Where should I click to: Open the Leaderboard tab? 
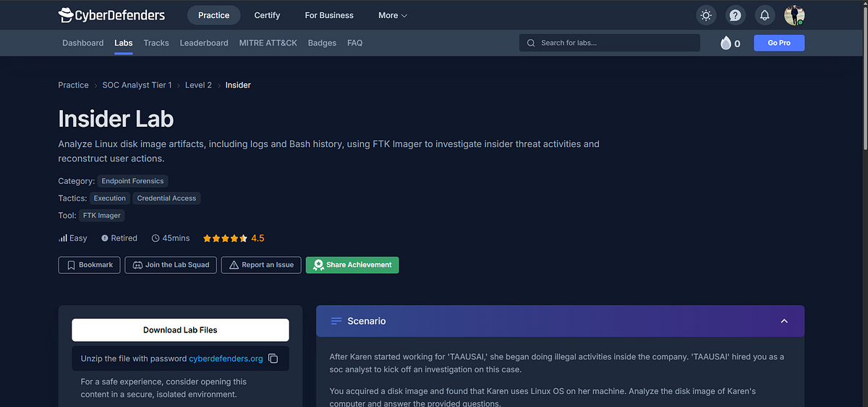[204, 43]
